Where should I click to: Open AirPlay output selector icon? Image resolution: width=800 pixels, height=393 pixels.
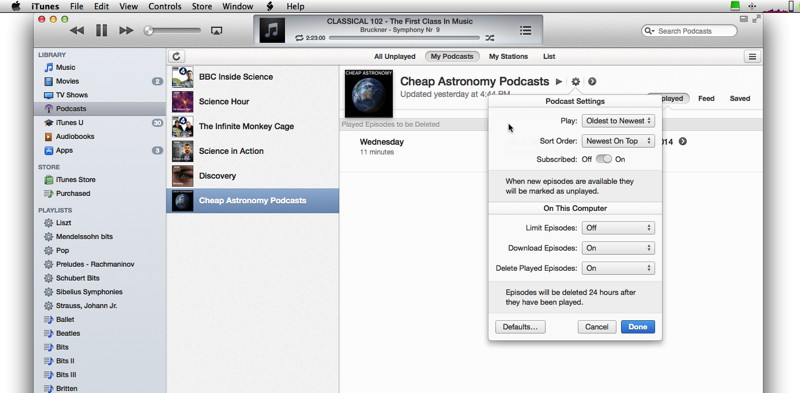(x=216, y=31)
